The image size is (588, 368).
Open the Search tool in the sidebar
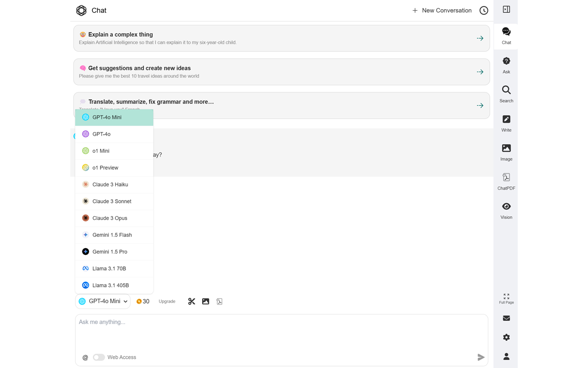click(506, 94)
